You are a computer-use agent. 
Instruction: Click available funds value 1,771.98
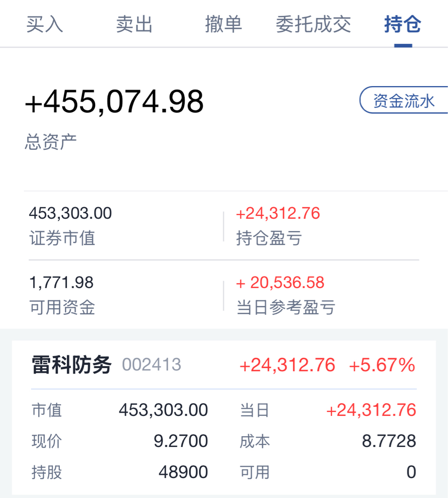61,283
